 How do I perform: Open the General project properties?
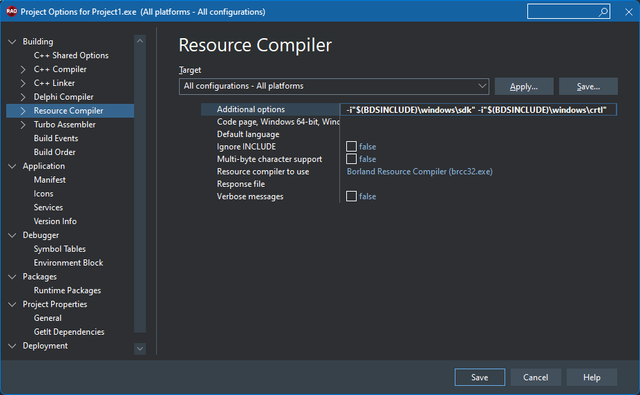pos(48,318)
